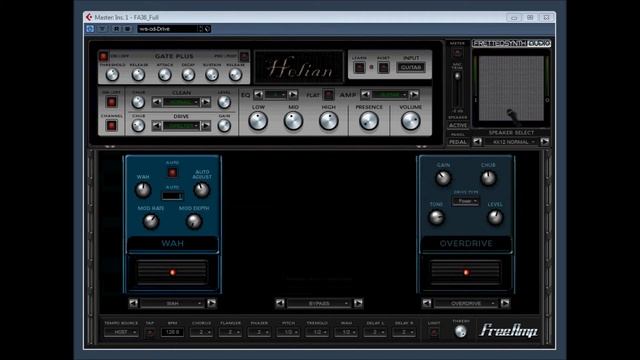
Task: Click the Auto Adjust knob on Wah pedal
Action: pyautogui.click(x=202, y=190)
